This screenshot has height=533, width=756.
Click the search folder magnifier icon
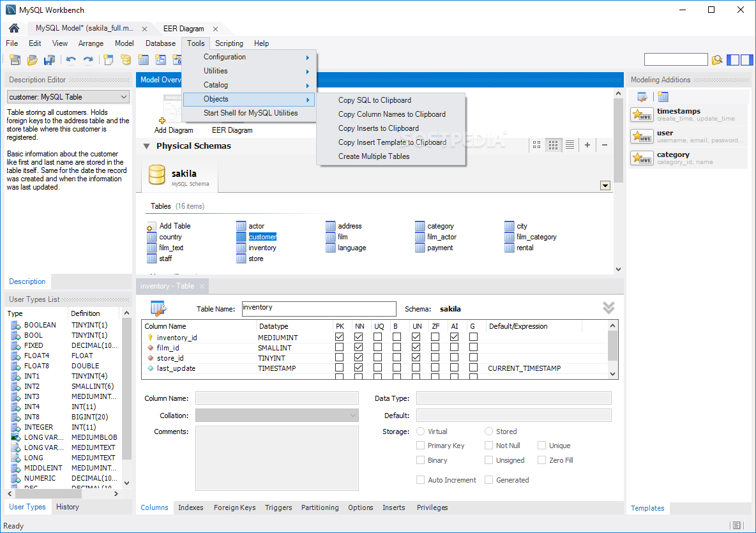click(x=717, y=60)
